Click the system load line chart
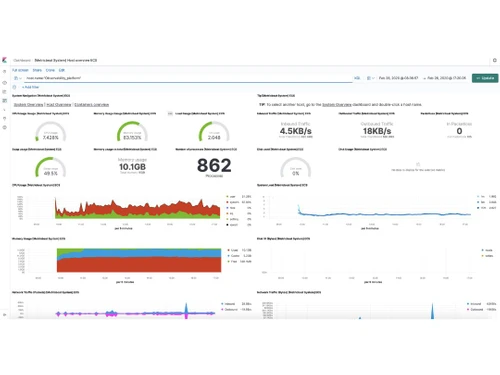 383,211
